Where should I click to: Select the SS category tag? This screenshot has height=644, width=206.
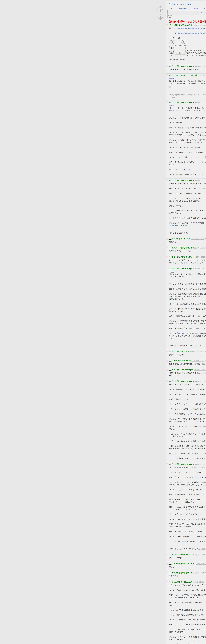(x=170, y=17)
